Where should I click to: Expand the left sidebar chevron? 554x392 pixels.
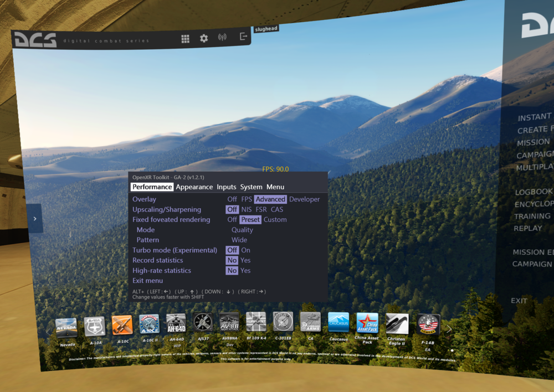[x=34, y=218]
